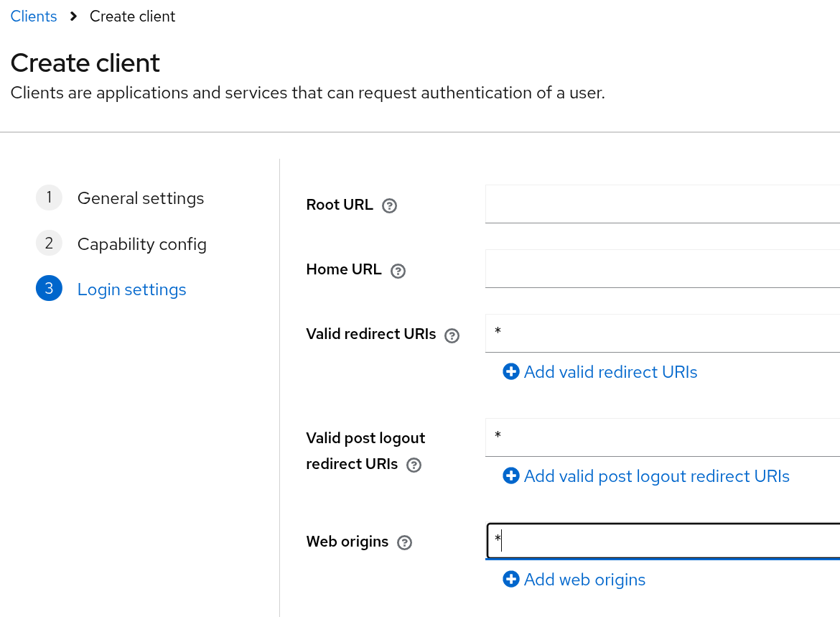Open the Capability config step

click(x=141, y=244)
